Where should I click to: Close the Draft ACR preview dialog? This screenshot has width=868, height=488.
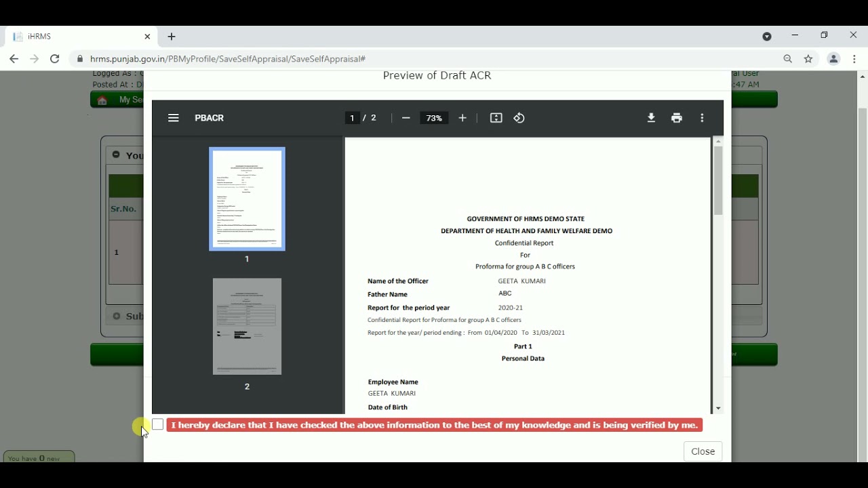[x=703, y=451]
